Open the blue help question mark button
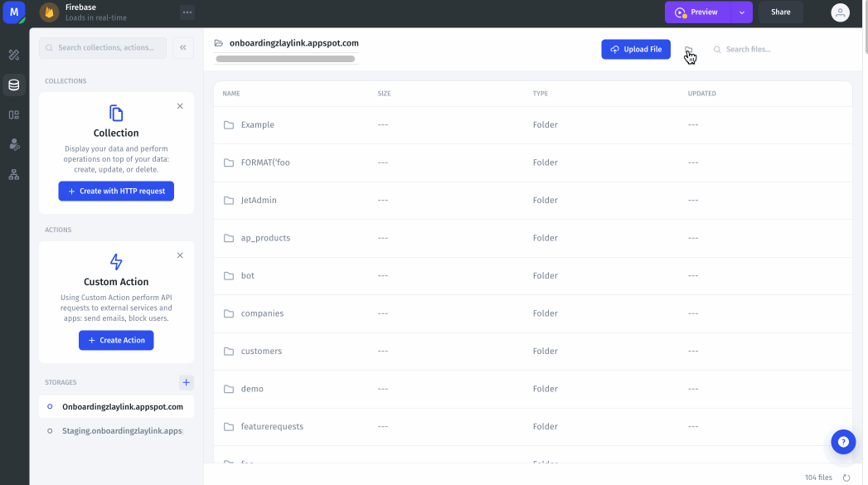Viewport: 868px width, 485px height. pos(842,442)
